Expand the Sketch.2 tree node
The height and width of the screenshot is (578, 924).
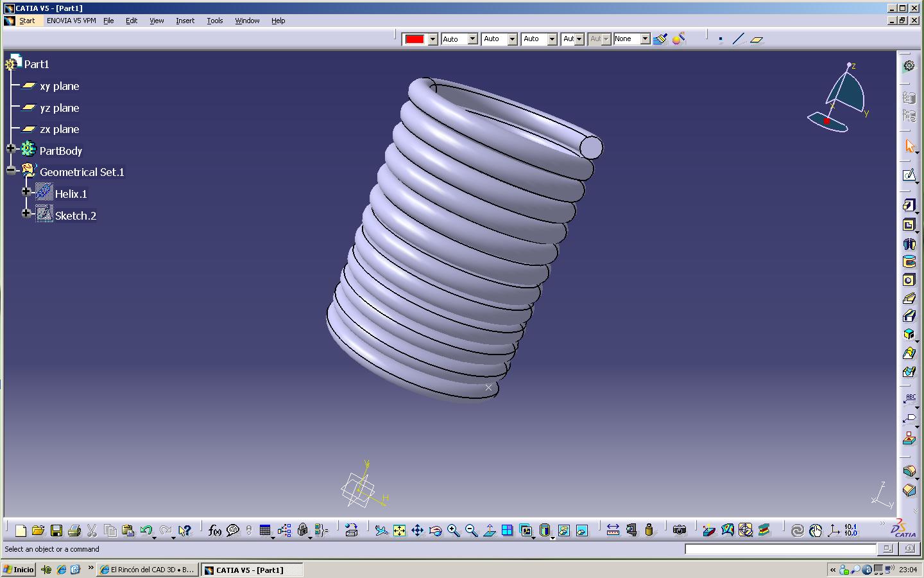(x=26, y=213)
